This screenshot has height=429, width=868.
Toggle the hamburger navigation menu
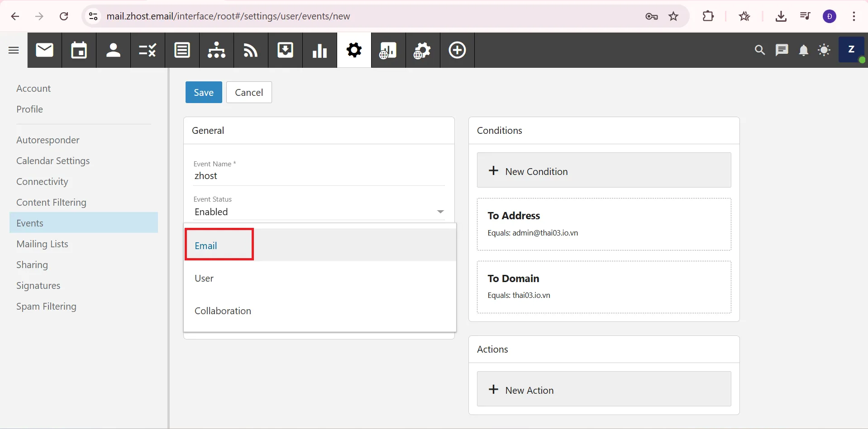pyautogui.click(x=14, y=50)
